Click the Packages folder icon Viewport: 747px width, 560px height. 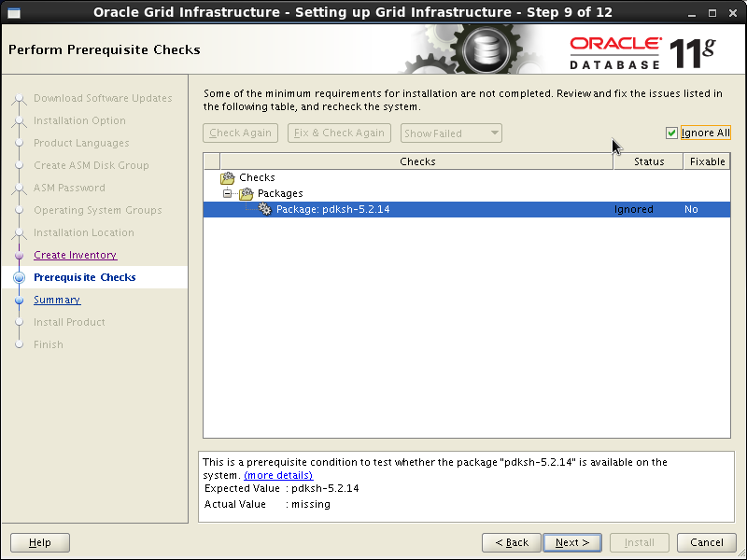pyautogui.click(x=247, y=194)
